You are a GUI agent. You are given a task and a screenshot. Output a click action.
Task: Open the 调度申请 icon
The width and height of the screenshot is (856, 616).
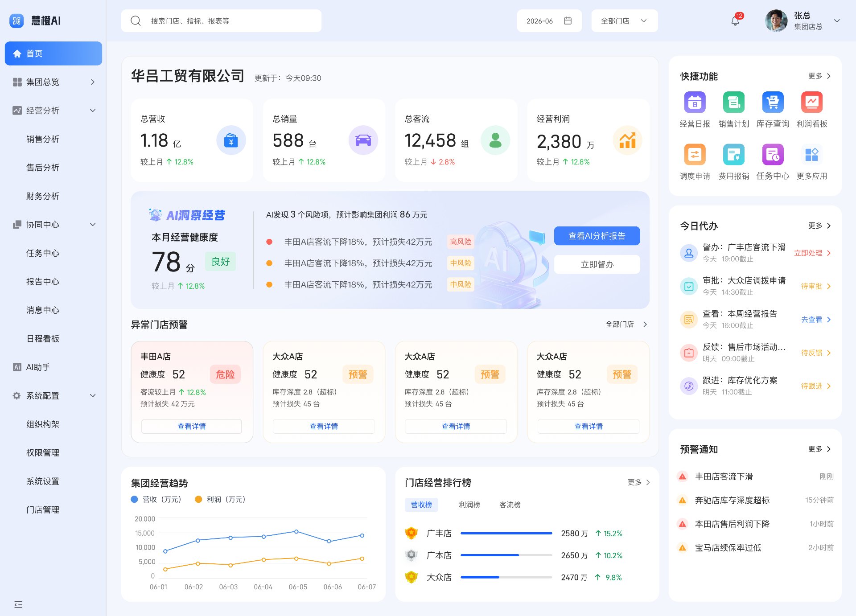point(695,155)
